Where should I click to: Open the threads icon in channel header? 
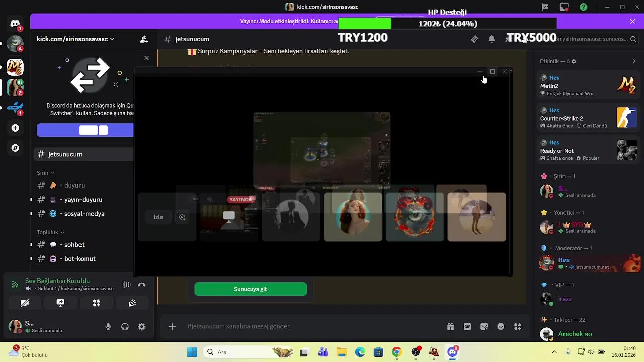tap(474, 39)
